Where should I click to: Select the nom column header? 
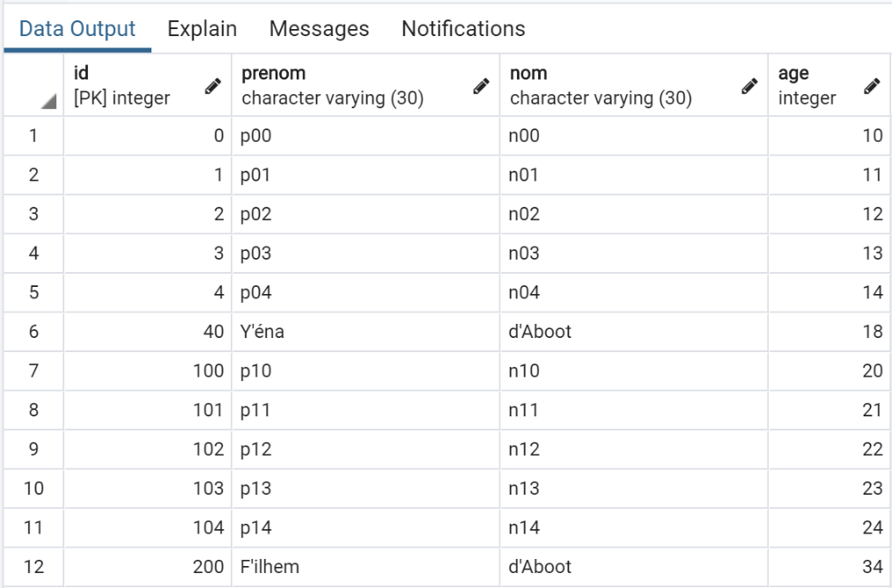pos(616,86)
